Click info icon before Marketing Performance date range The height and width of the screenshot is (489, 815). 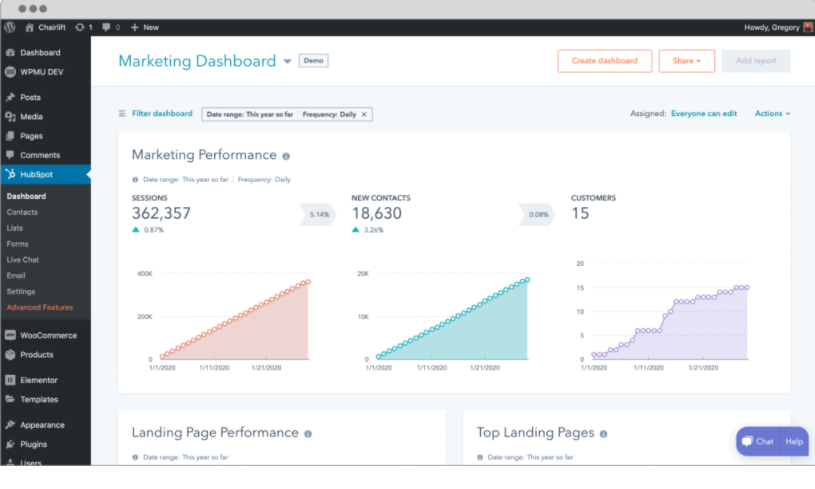tap(135, 179)
